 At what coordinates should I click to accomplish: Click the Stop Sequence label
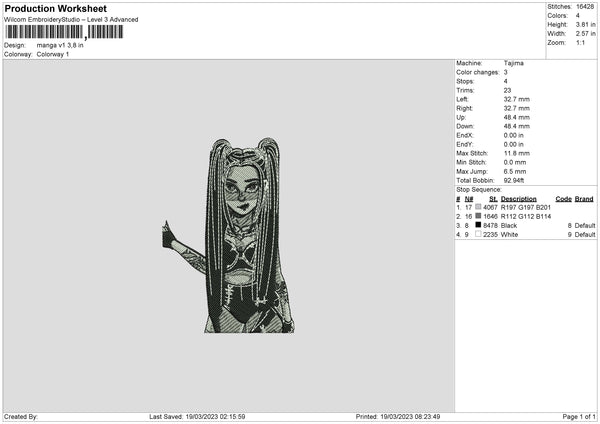[x=479, y=190]
